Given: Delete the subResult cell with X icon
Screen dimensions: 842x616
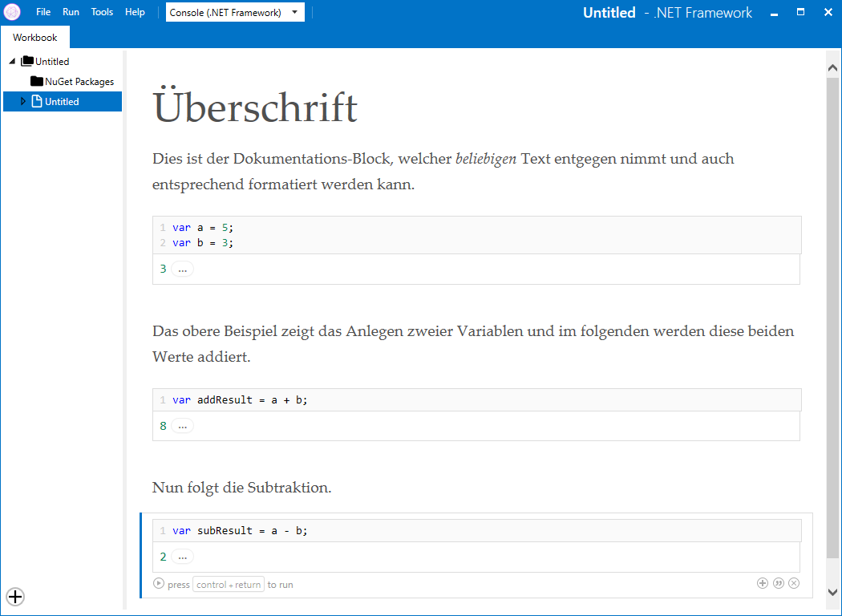Looking at the screenshot, I should 794,583.
